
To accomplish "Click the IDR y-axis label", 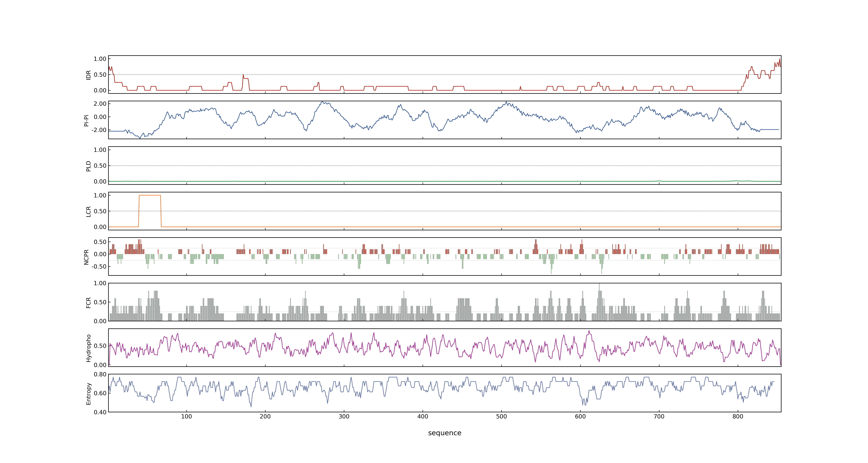I will (x=88, y=75).
